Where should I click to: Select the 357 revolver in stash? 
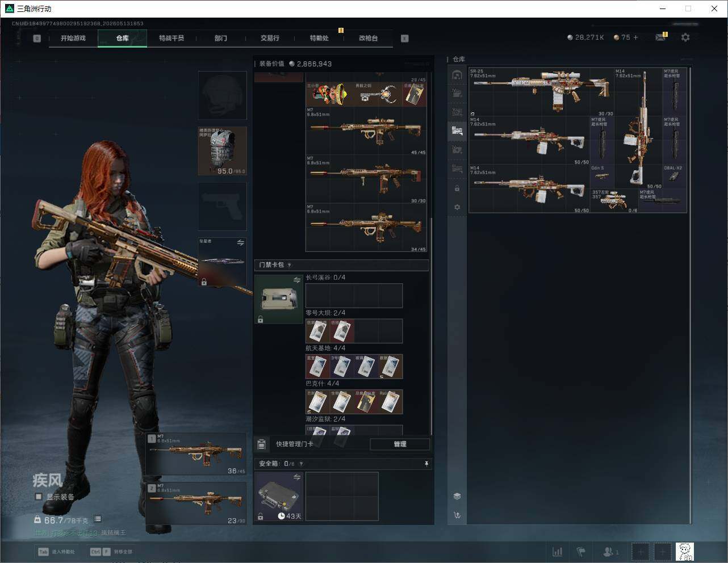coord(614,201)
